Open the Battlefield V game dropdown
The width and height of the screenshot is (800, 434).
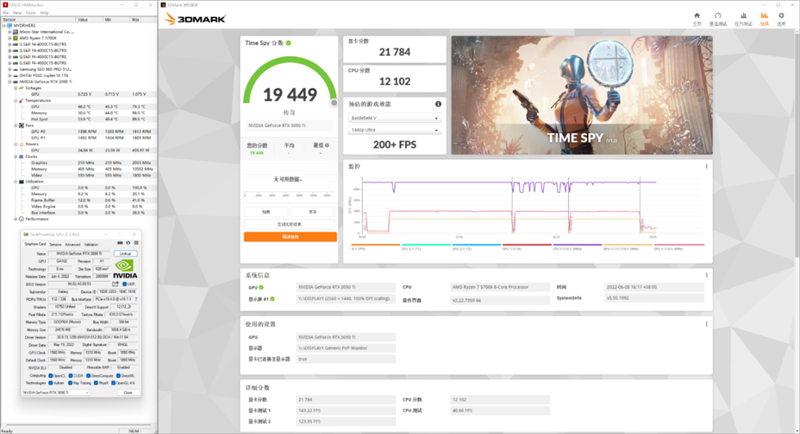(x=394, y=118)
